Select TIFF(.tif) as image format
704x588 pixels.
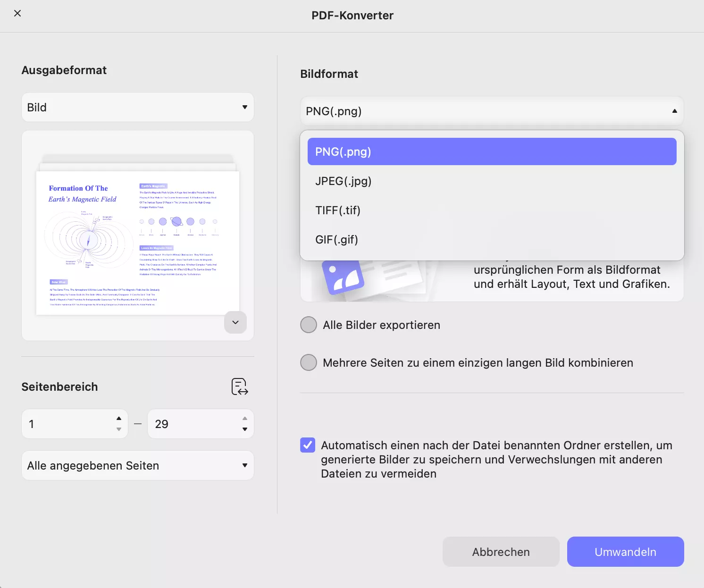(x=491, y=210)
